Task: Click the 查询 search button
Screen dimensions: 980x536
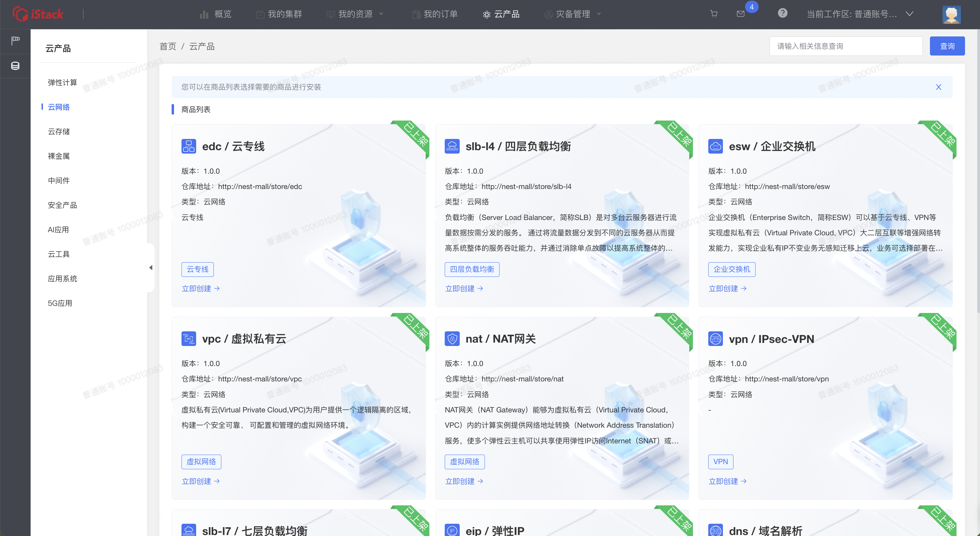Action: [947, 46]
